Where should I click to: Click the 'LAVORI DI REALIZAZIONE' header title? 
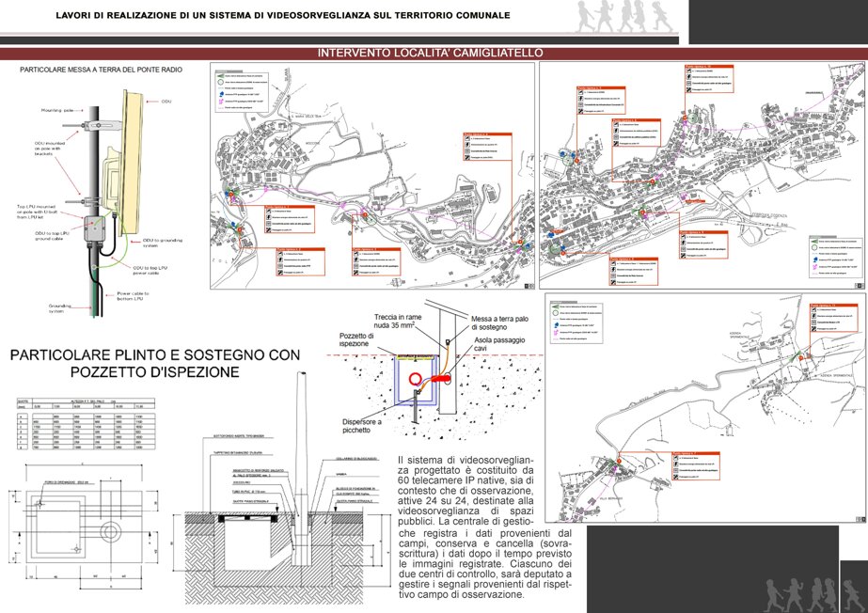(283, 15)
